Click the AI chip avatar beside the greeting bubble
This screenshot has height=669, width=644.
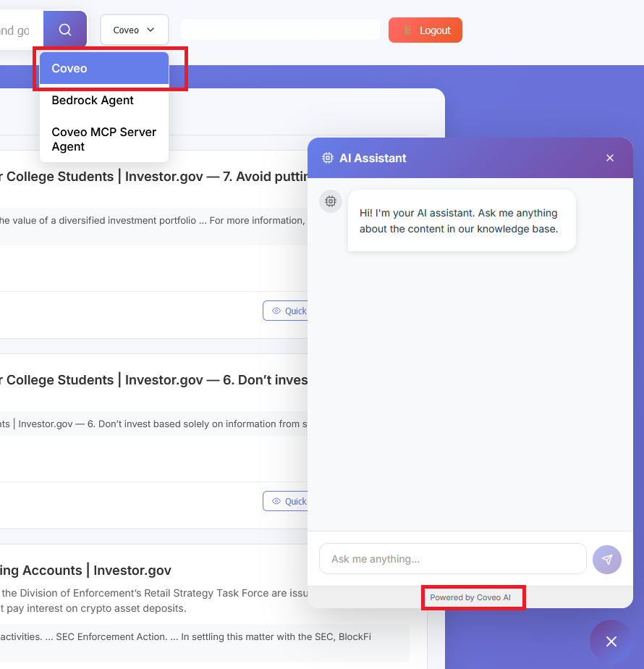pos(331,201)
